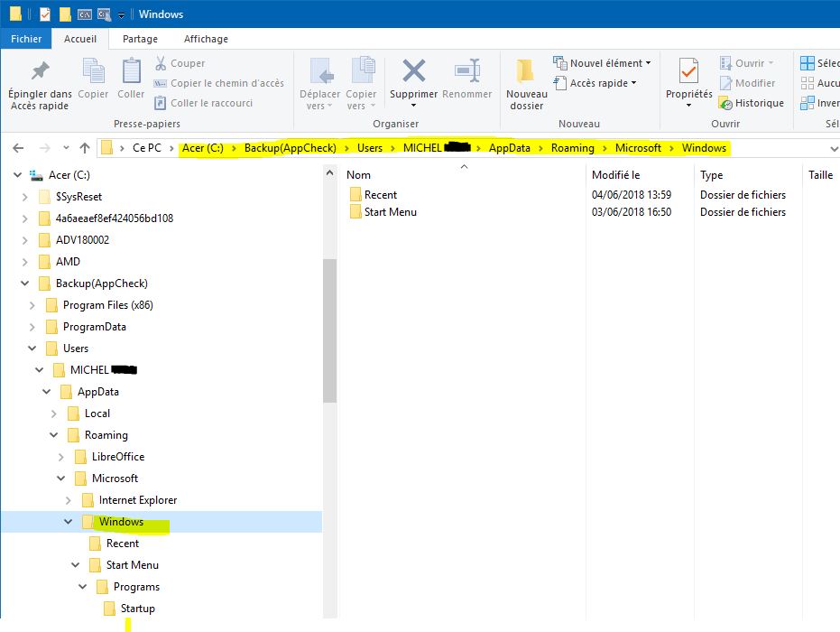Collapse Acer (C:) tree node

click(x=17, y=175)
